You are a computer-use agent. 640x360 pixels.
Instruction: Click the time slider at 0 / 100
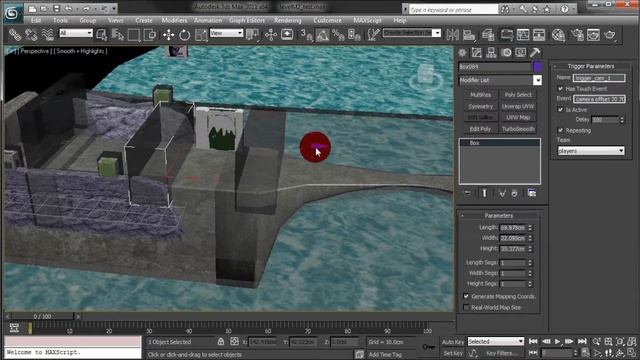click(x=42, y=316)
